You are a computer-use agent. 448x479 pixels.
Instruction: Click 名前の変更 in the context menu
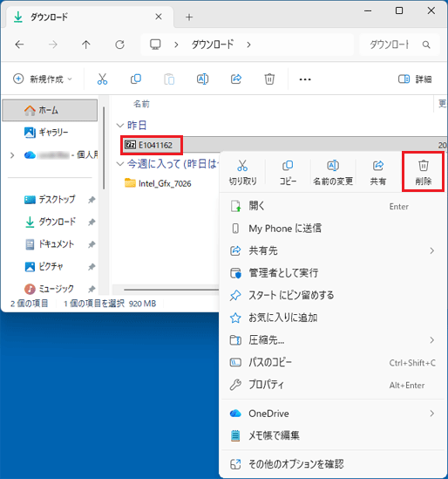333,172
